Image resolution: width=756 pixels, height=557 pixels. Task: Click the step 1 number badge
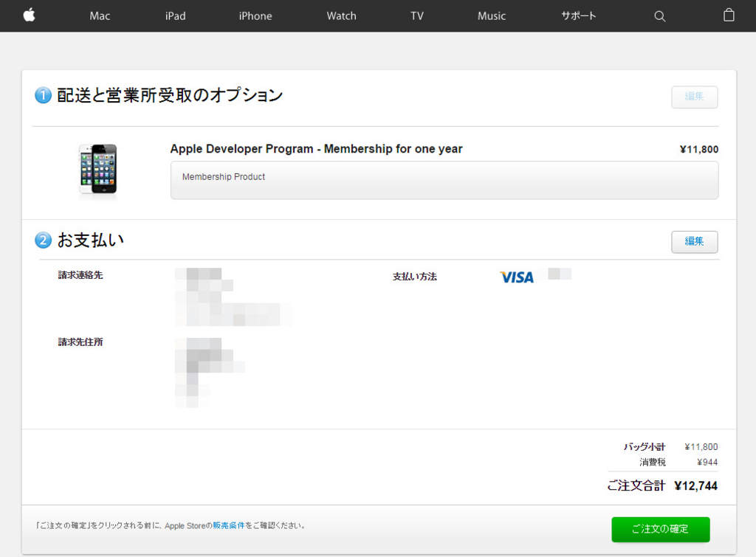pyautogui.click(x=43, y=95)
